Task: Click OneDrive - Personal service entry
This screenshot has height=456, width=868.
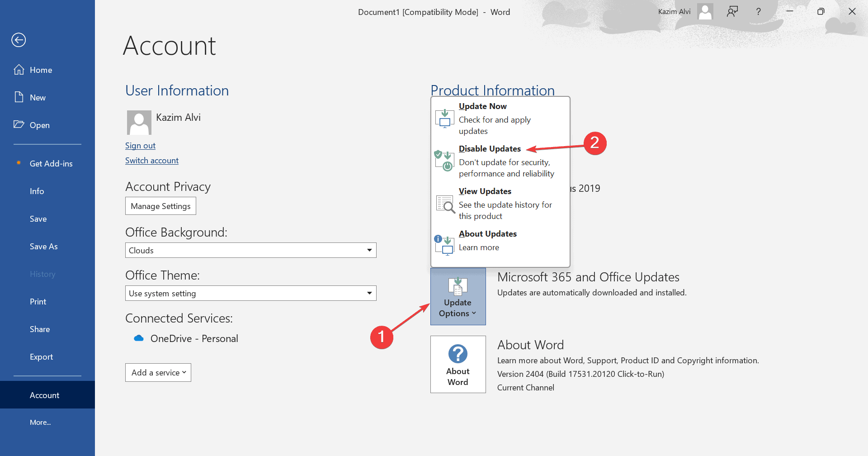Action: point(186,338)
